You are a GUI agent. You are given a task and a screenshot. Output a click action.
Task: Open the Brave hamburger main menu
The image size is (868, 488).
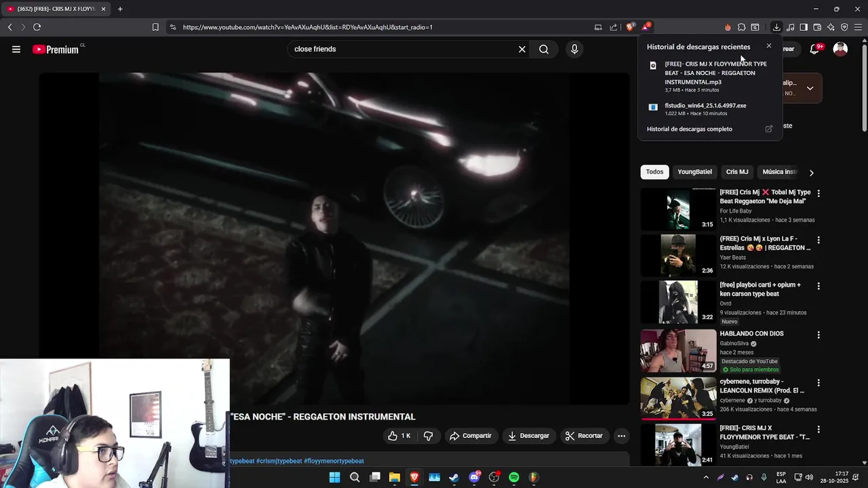(x=859, y=27)
